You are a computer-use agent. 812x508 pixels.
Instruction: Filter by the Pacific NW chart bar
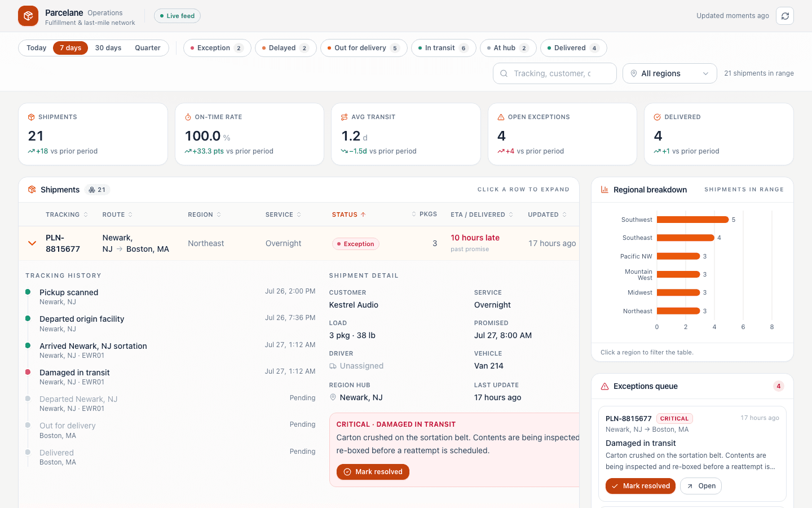click(678, 256)
